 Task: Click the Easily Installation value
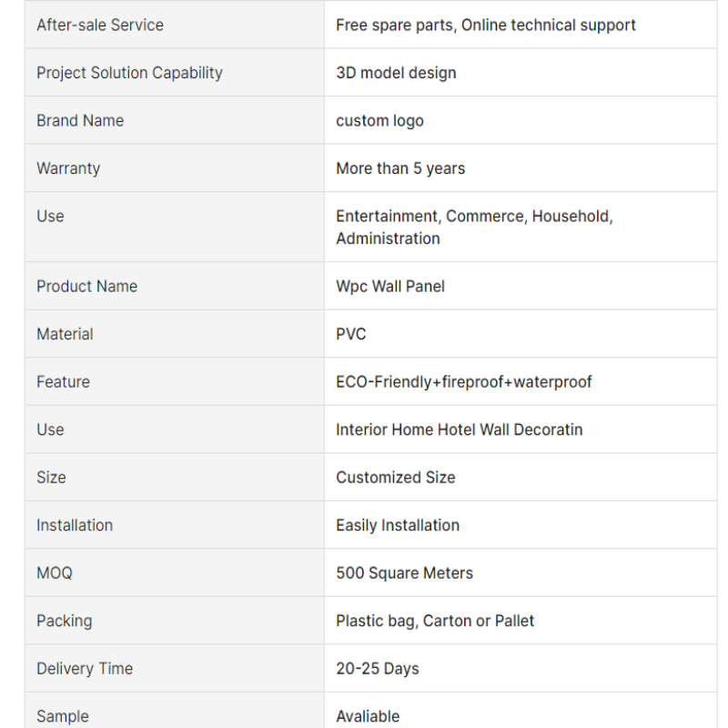(x=398, y=526)
